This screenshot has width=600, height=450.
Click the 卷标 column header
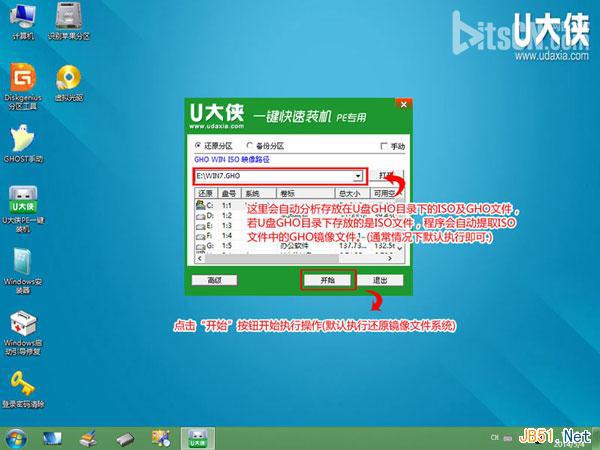[305, 193]
